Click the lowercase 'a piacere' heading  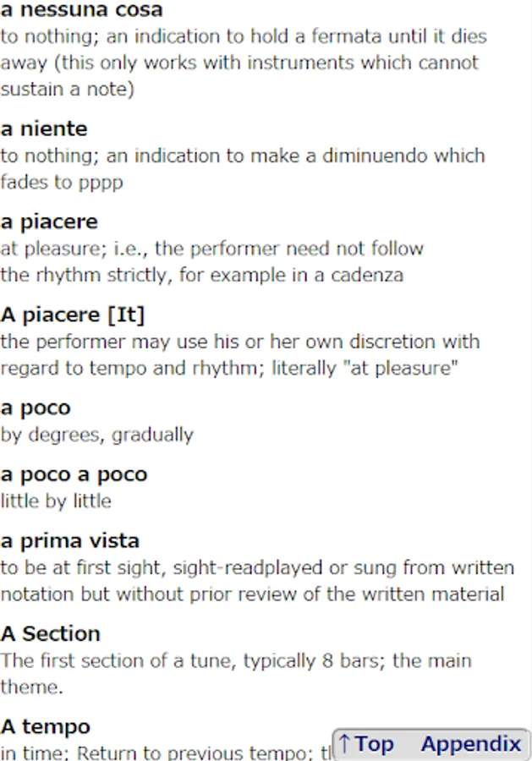(x=49, y=222)
